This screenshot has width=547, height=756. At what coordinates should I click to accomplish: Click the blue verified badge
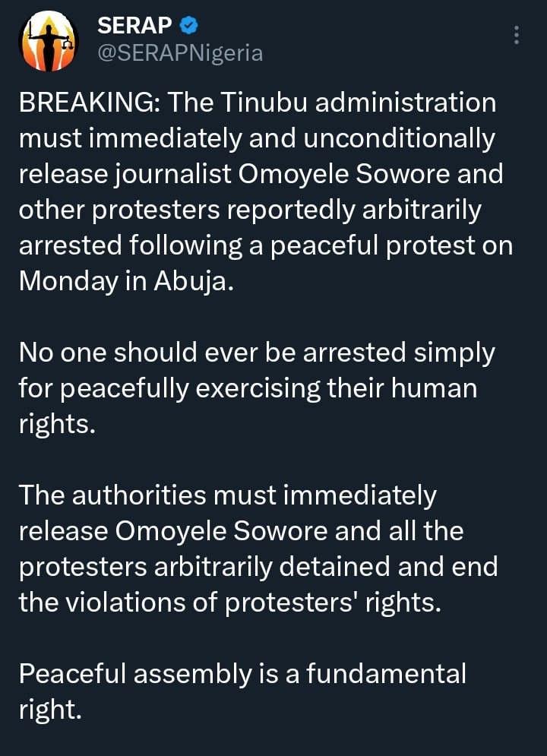tap(189, 27)
